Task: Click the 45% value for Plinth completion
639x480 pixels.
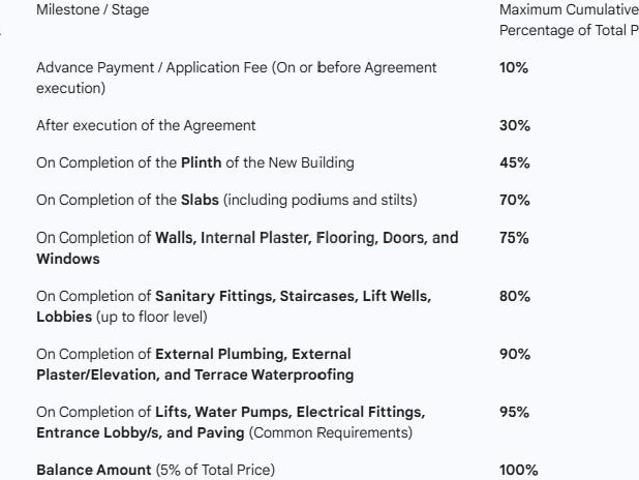Action: (514, 163)
